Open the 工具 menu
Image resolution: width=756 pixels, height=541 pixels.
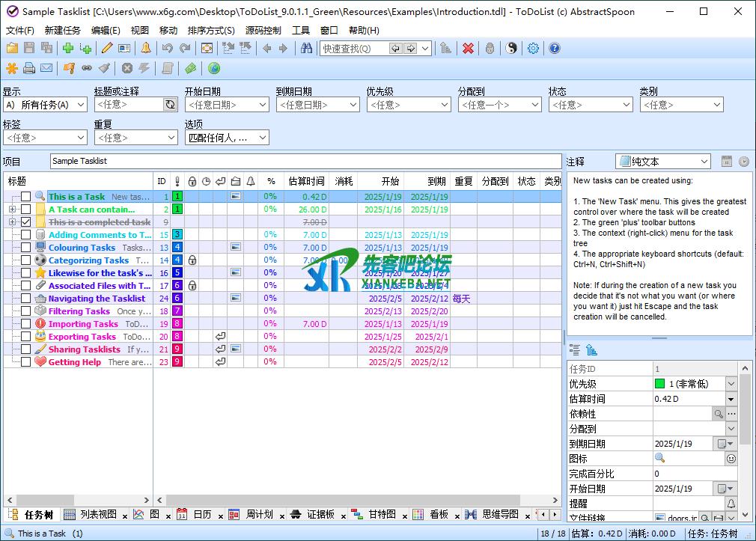[300, 31]
